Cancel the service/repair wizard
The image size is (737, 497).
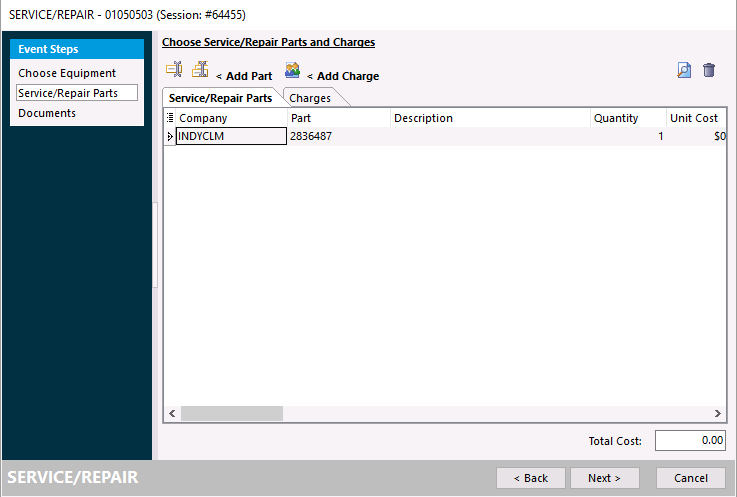[x=690, y=478]
